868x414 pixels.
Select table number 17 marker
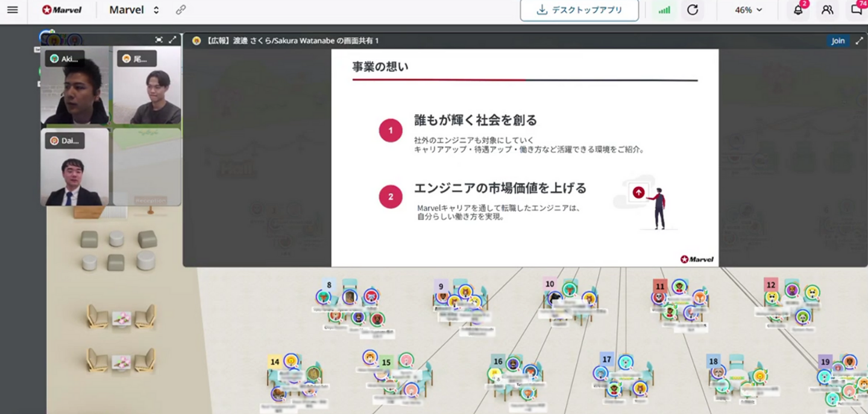[x=607, y=359]
